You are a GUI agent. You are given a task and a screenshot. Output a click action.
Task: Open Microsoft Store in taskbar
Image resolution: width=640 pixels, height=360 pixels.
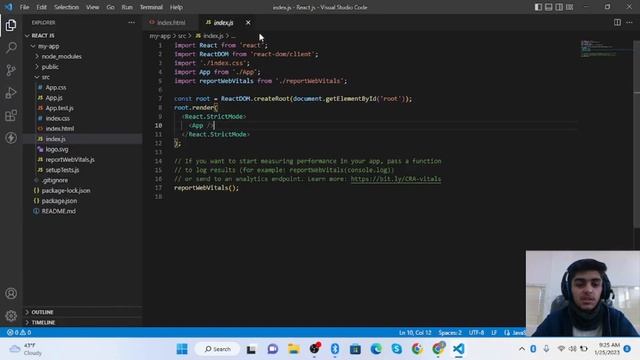355,349
